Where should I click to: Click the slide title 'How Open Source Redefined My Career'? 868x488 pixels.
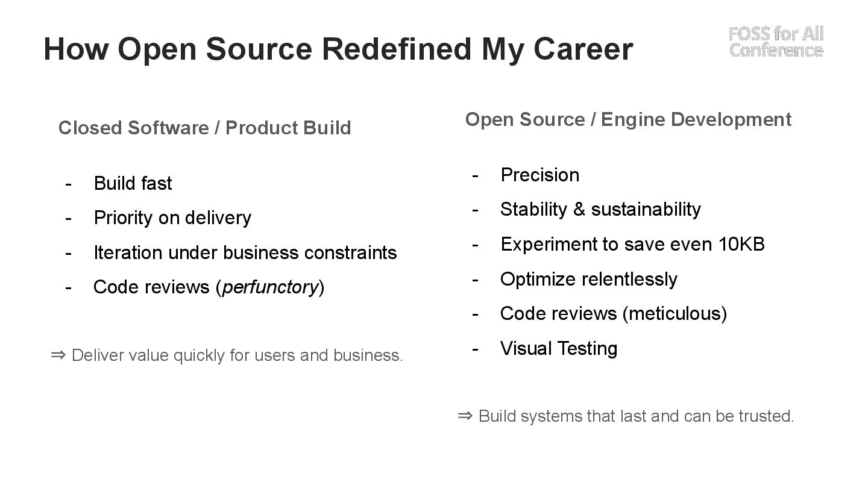pos(338,49)
